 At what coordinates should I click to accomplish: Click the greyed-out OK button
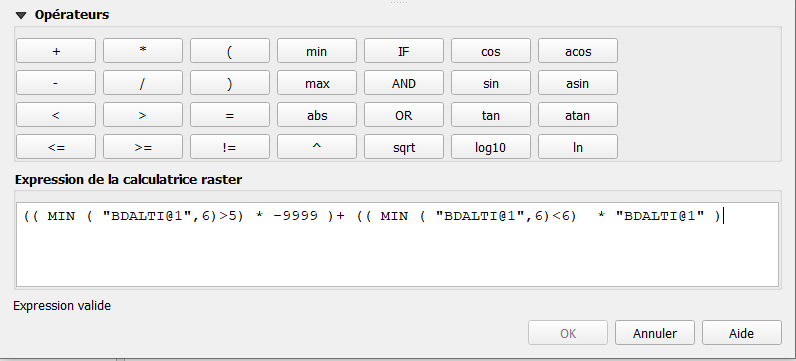pos(568,333)
